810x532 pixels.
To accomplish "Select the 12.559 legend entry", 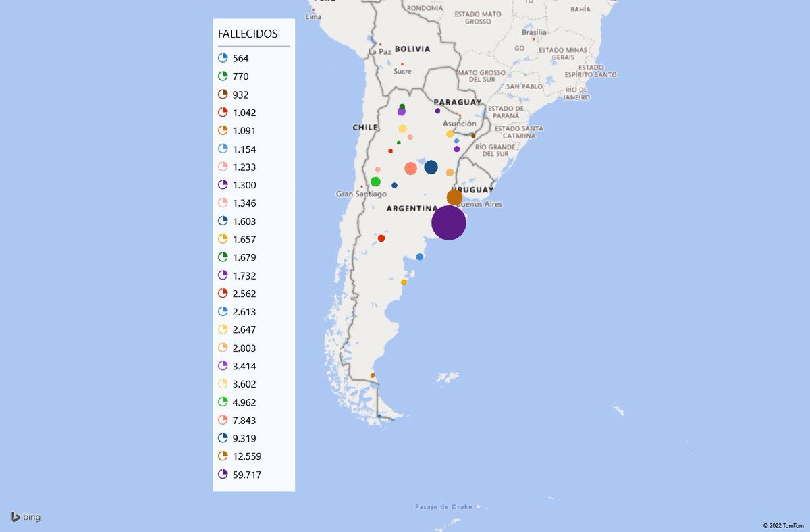I will pyautogui.click(x=240, y=456).
